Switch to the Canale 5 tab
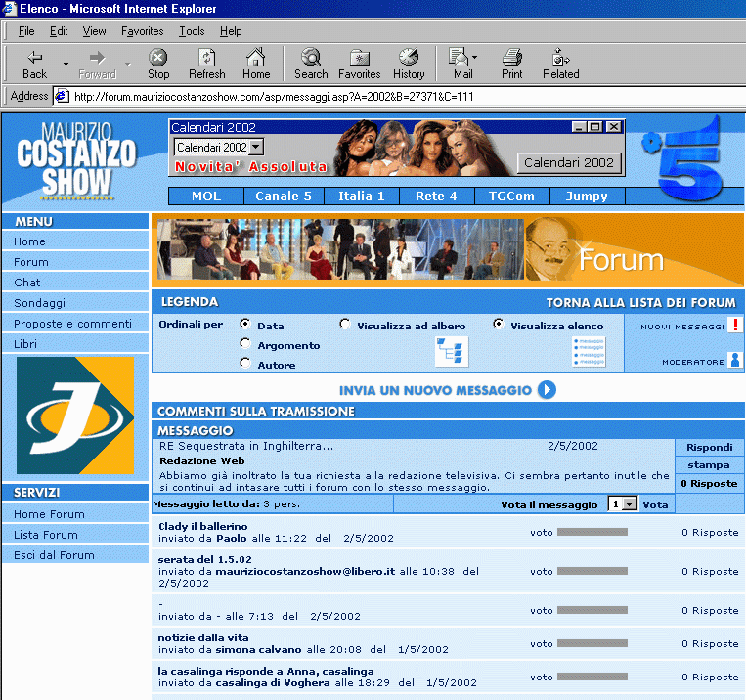Image resolution: width=746 pixels, height=700 pixels. [284, 197]
